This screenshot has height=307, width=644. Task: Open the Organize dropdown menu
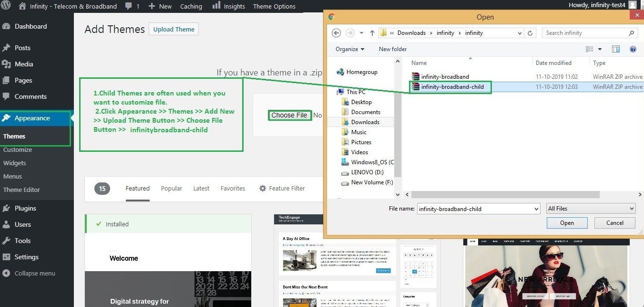[350, 49]
